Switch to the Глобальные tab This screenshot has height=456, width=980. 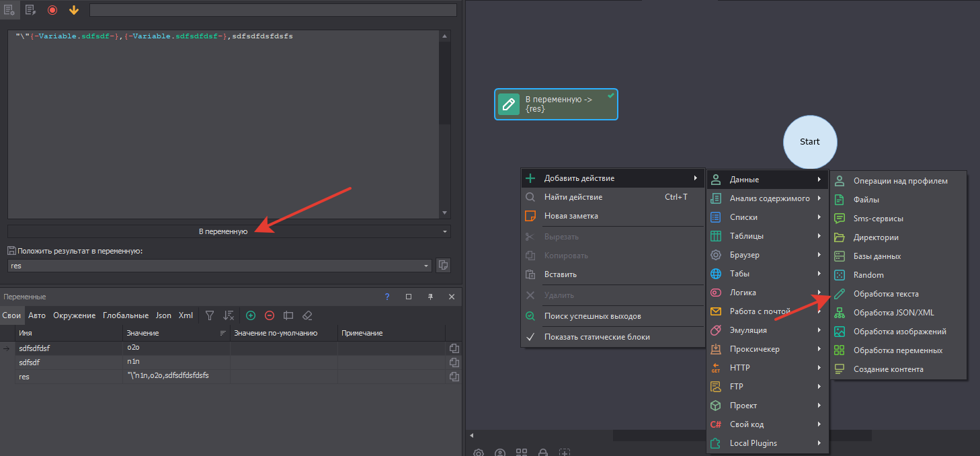126,315
